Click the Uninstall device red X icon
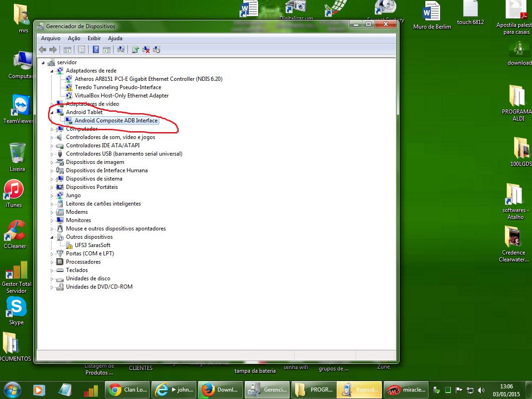Screen dimensions: 532x399 click(146, 50)
